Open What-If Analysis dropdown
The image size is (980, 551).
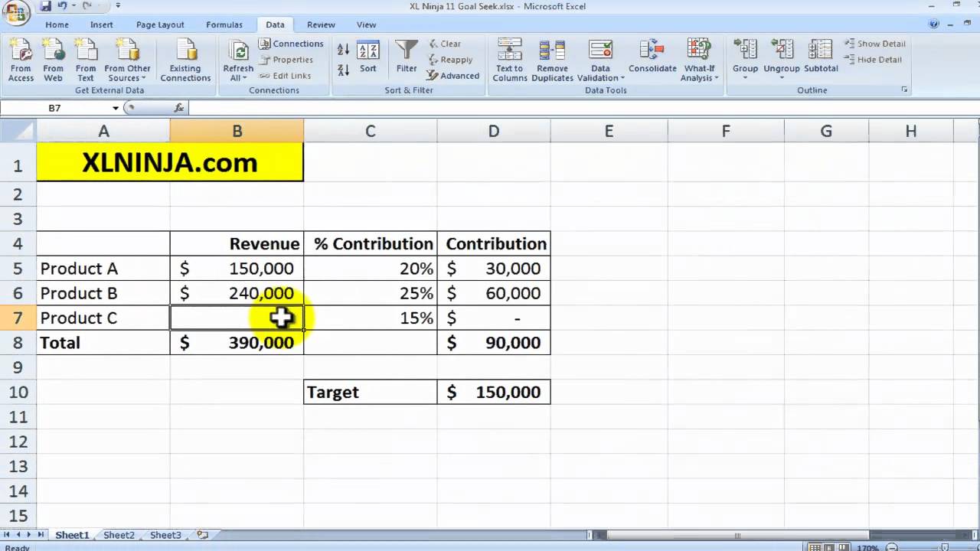700,60
